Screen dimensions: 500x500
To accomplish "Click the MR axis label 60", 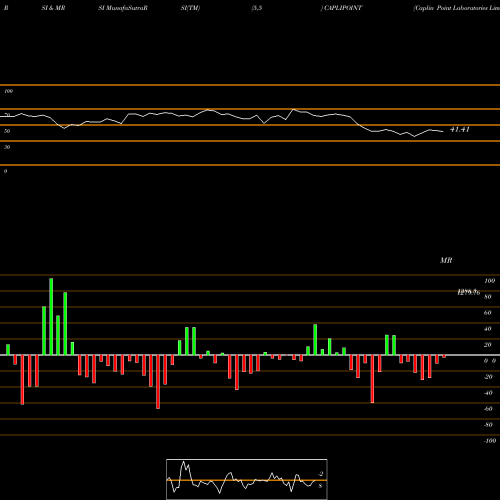I will click(487, 313).
